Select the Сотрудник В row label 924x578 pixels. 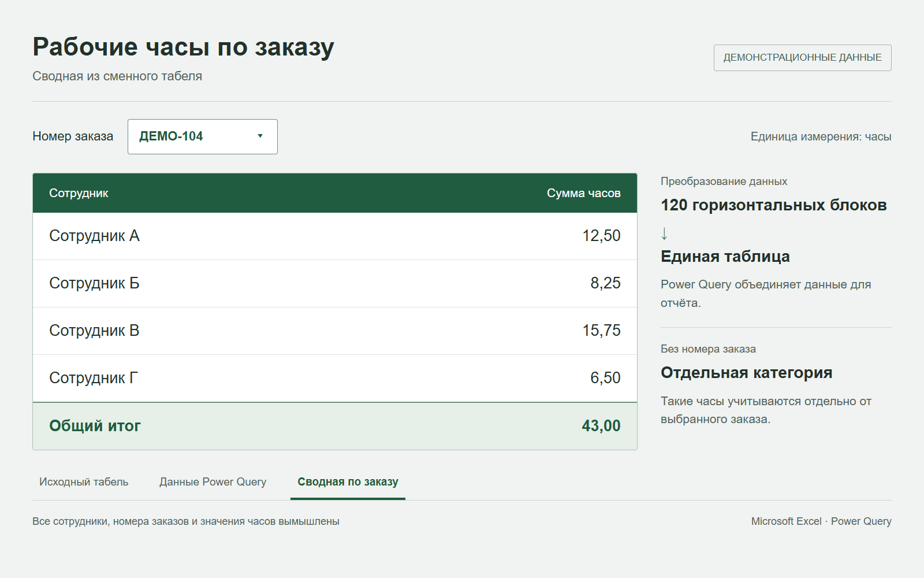click(94, 331)
